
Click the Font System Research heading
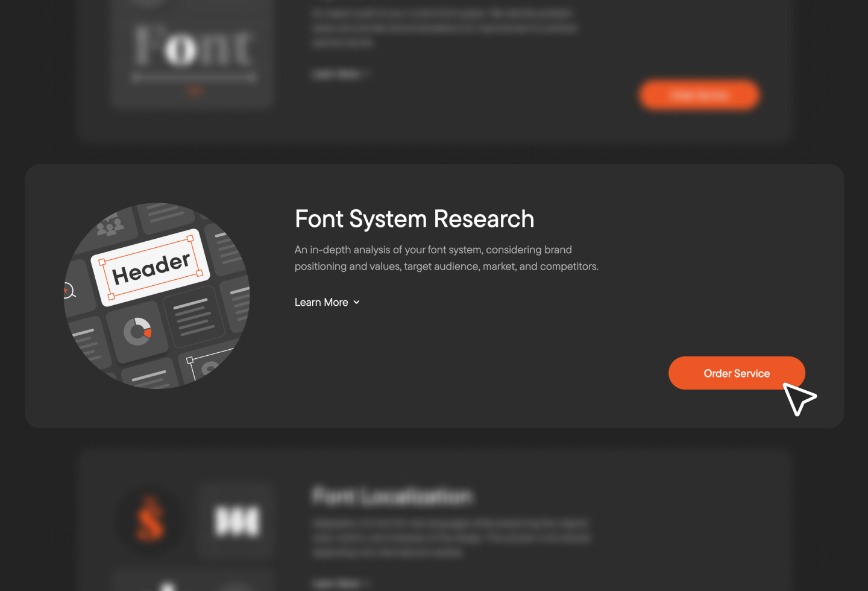[414, 218]
